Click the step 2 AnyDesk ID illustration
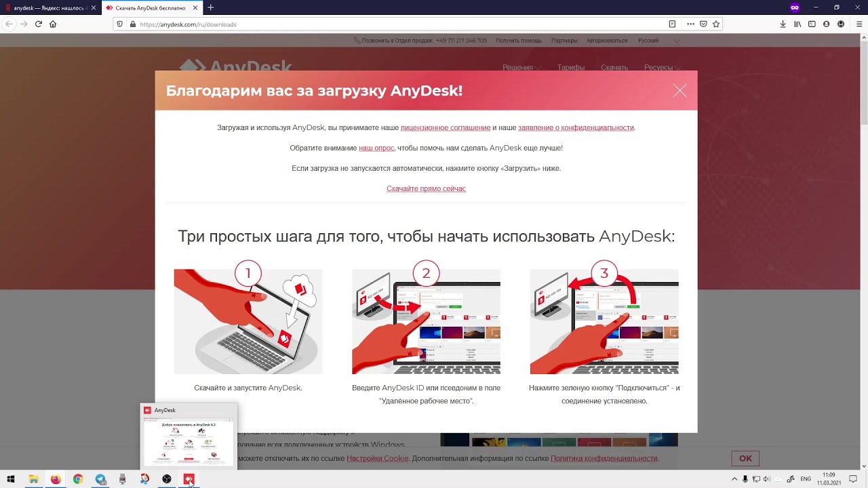The height and width of the screenshot is (488, 868). (x=426, y=321)
